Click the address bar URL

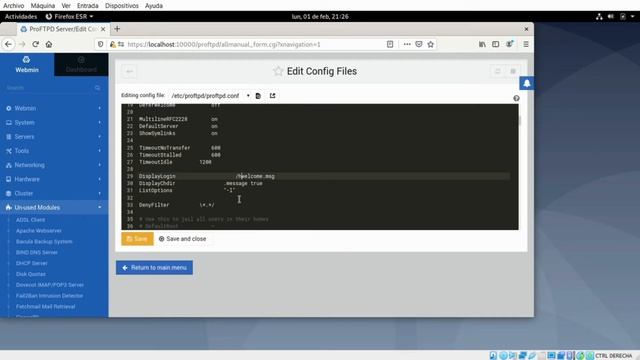(x=224, y=44)
